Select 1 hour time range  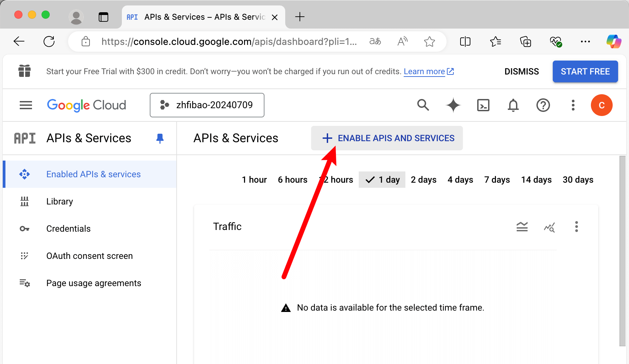[x=254, y=180]
